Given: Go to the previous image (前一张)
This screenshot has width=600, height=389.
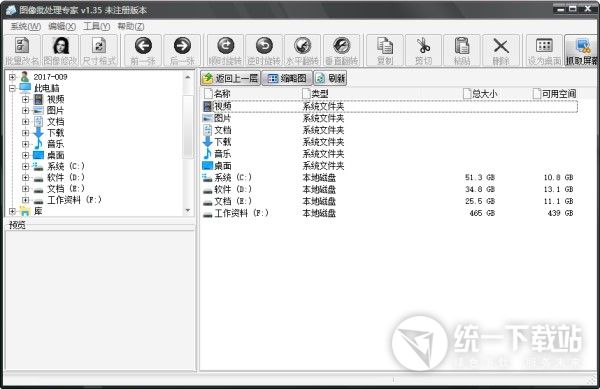Looking at the screenshot, I should click(x=143, y=50).
